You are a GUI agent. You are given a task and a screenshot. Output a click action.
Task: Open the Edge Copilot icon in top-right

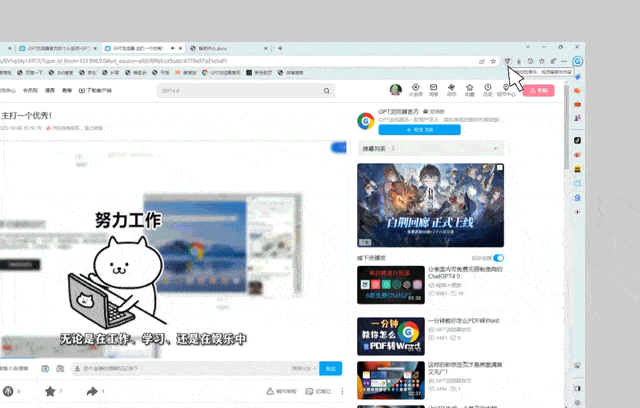(578, 60)
